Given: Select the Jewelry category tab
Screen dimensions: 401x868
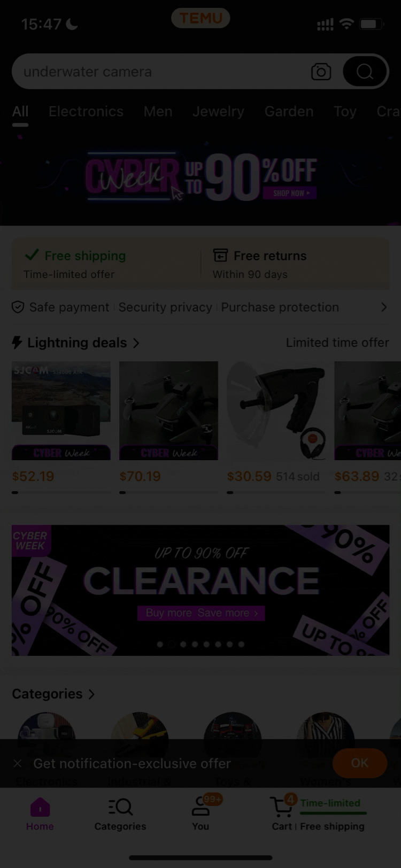Looking at the screenshot, I should [218, 112].
